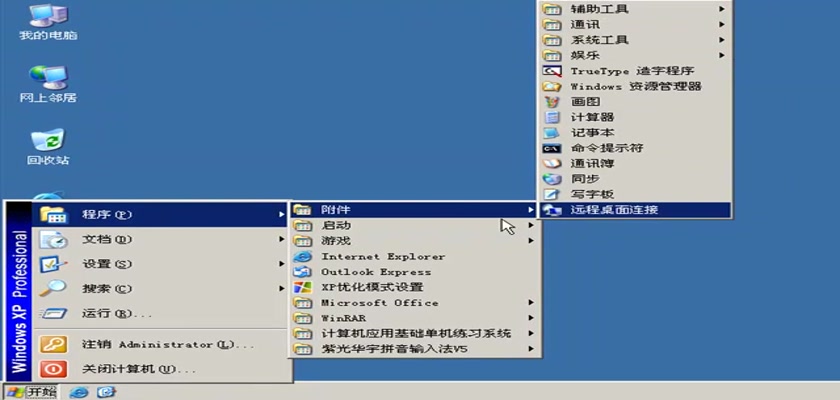Open the 辅助工具 accessibility folder entry
Image resolution: width=840 pixels, height=400 pixels.
coord(634,9)
